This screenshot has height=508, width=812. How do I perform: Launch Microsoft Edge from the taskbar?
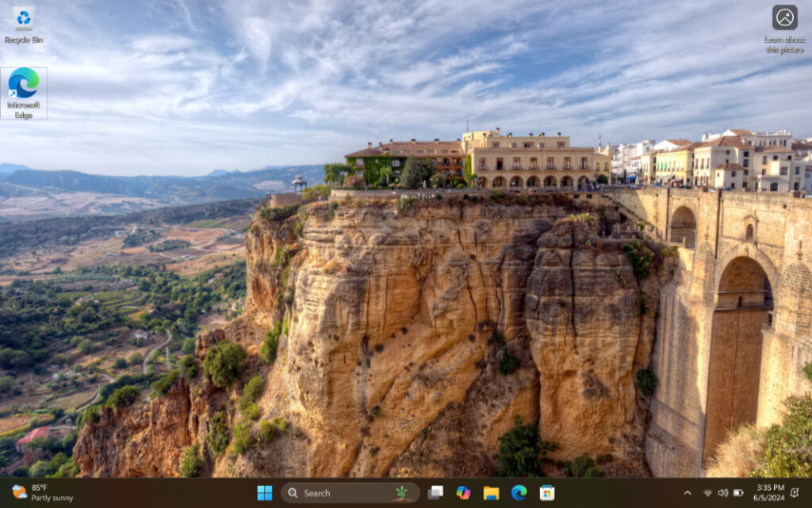coord(520,492)
